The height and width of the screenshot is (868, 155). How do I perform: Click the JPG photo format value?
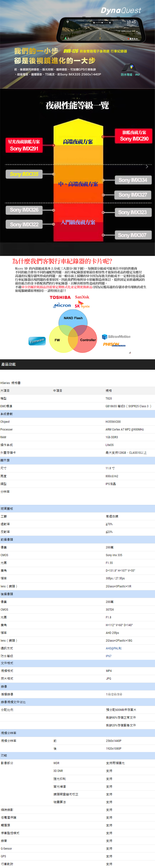pyautogui.click(x=108, y=679)
